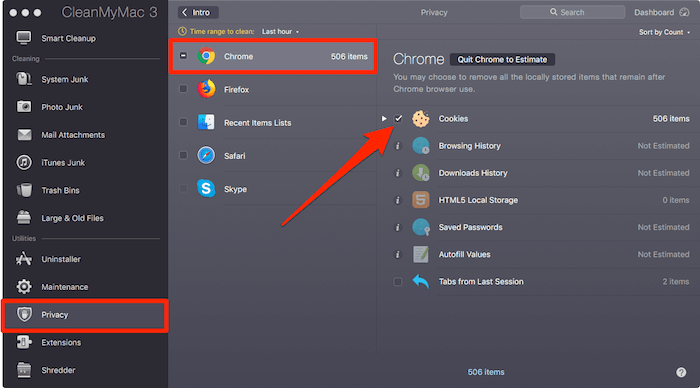Show info for Saved Passwords

[398, 227]
